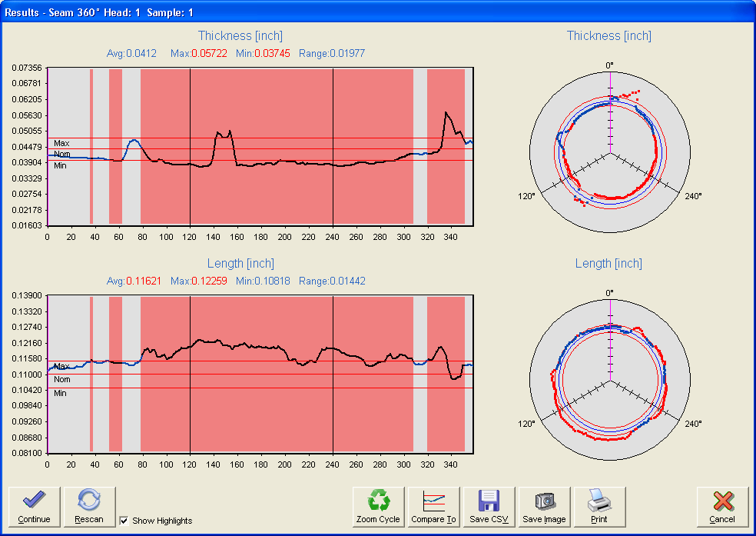Click the Nom limit label in Length graph
Screen dimensions: 756x536
[x=61, y=380]
